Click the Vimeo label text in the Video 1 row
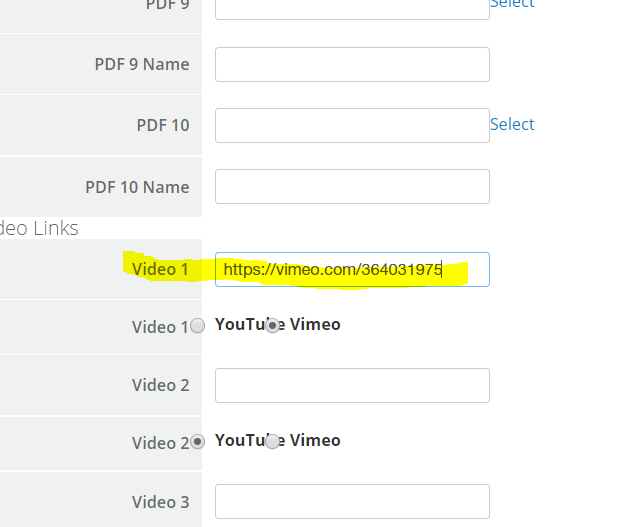634x527 pixels. [315, 324]
